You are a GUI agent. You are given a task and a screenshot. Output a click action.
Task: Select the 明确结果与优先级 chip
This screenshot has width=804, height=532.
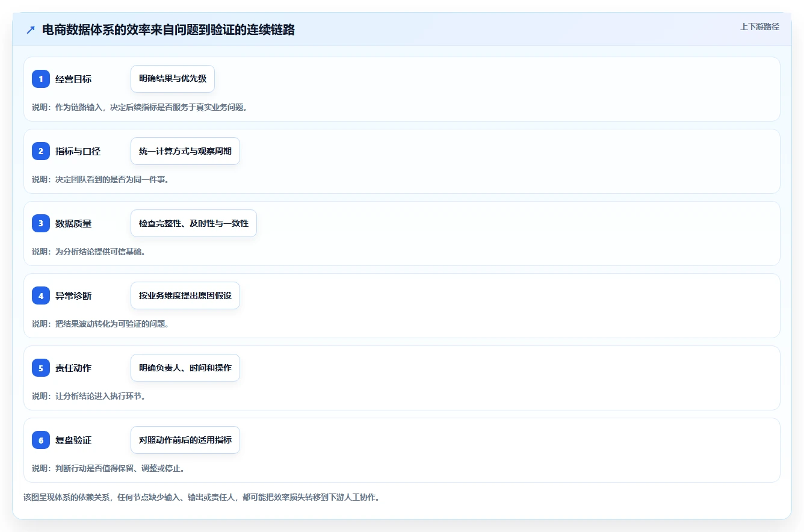point(173,79)
